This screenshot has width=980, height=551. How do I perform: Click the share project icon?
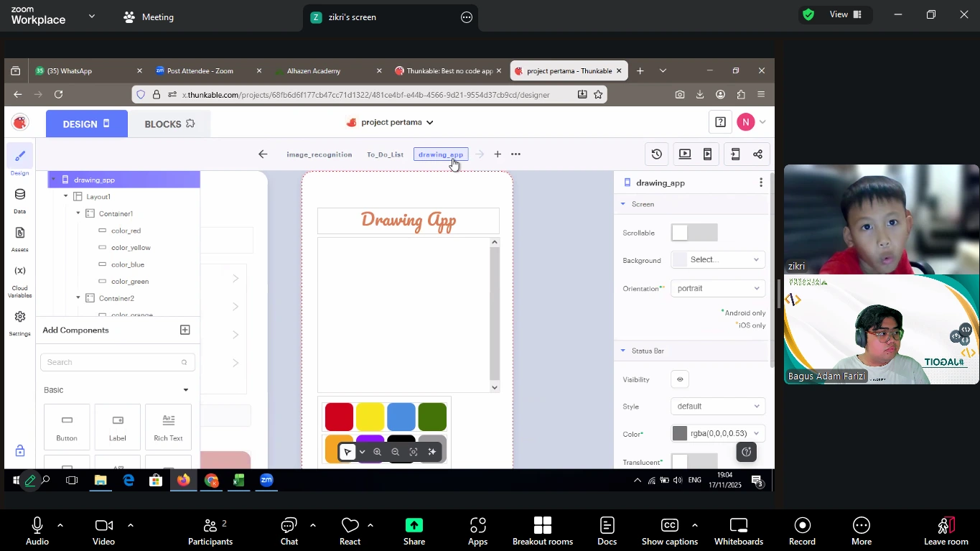[758, 154]
